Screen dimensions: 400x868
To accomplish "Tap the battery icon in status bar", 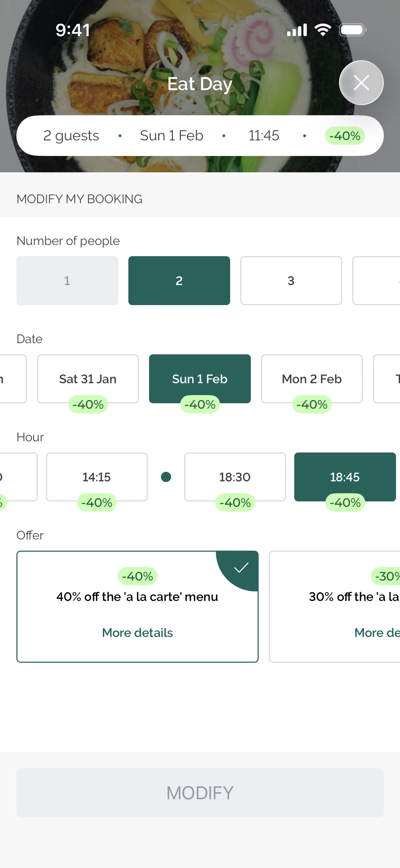I will click(x=352, y=30).
